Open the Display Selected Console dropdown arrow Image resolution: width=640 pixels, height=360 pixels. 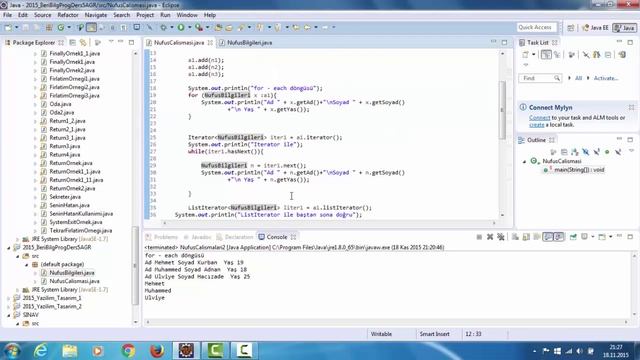tap(593, 237)
